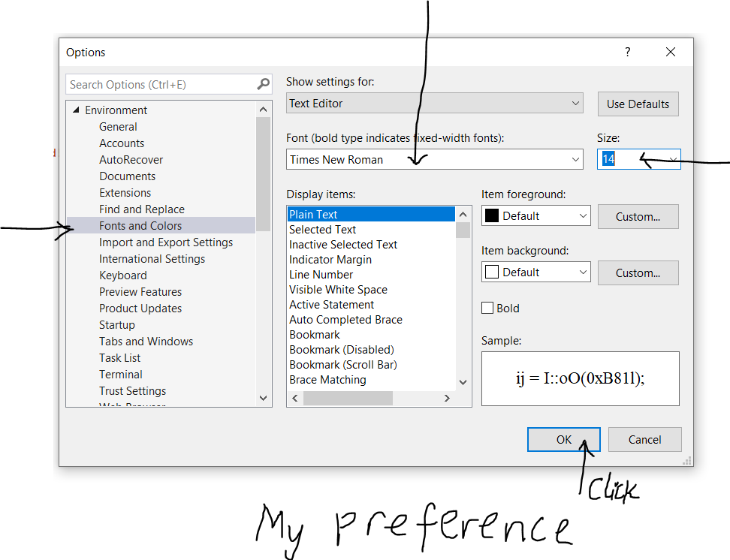Click the OK button
The image size is (730, 560).
[x=564, y=439]
